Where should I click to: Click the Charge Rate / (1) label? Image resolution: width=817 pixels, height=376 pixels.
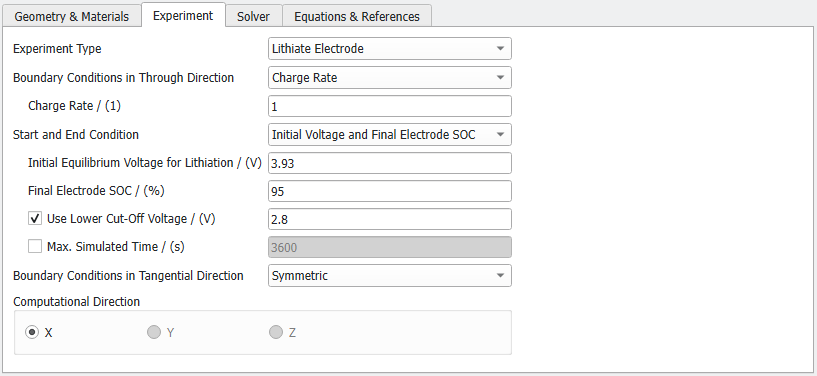[75, 106]
